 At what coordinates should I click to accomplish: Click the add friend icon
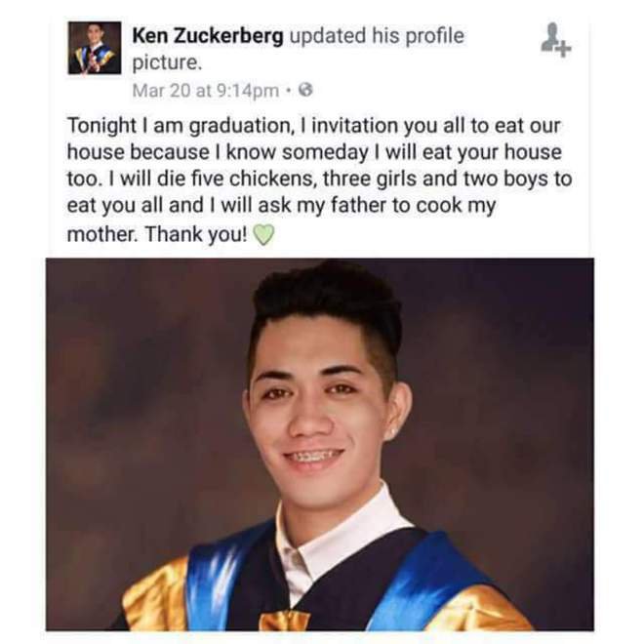tap(555, 40)
